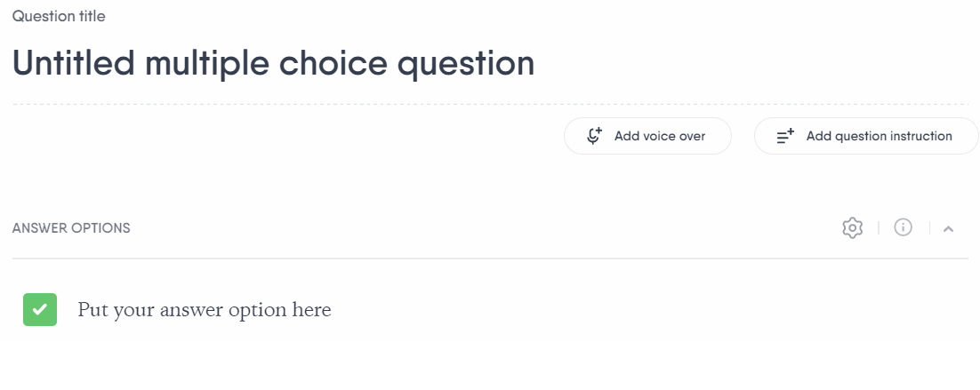Click the microphone icon for voice over
The image size is (980, 390).
click(594, 136)
